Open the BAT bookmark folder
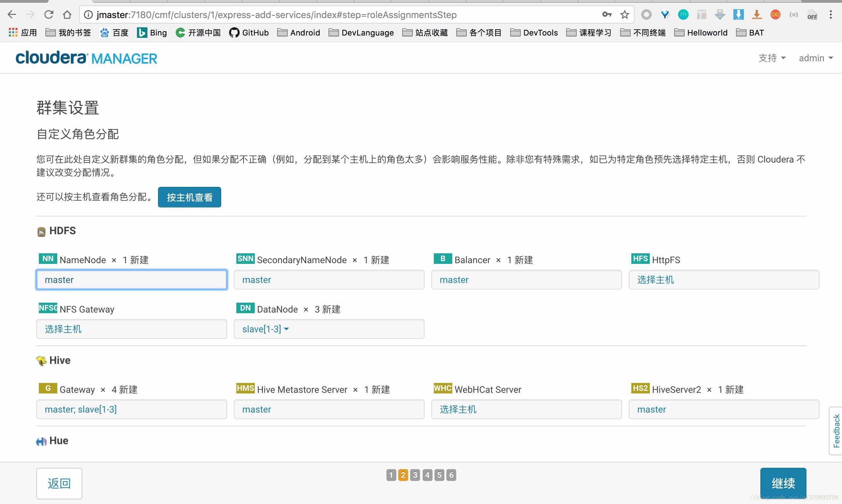This screenshot has width=842, height=504. pos(750,33)
